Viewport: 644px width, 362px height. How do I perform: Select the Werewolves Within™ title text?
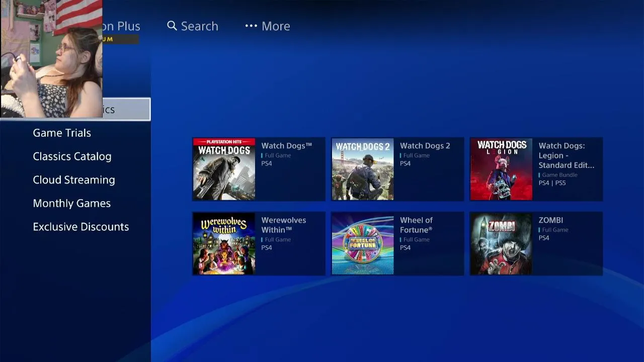tap(284, 225)
